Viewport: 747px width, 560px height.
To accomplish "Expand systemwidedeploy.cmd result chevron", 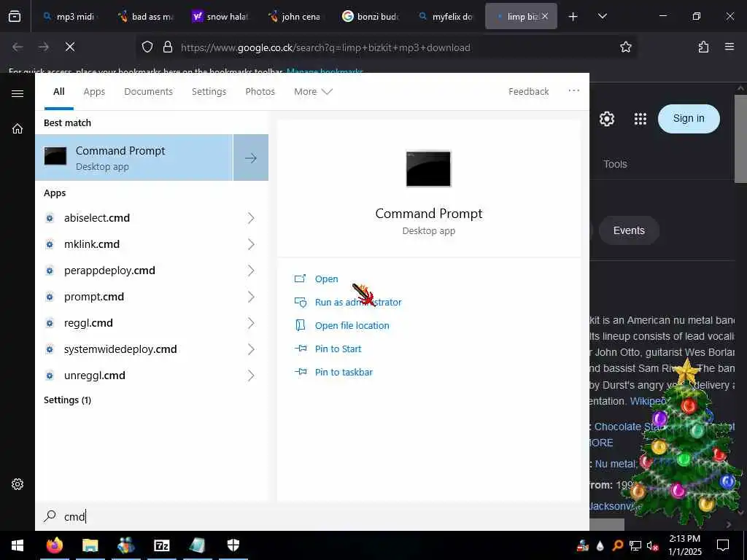I will coord(251,349).
